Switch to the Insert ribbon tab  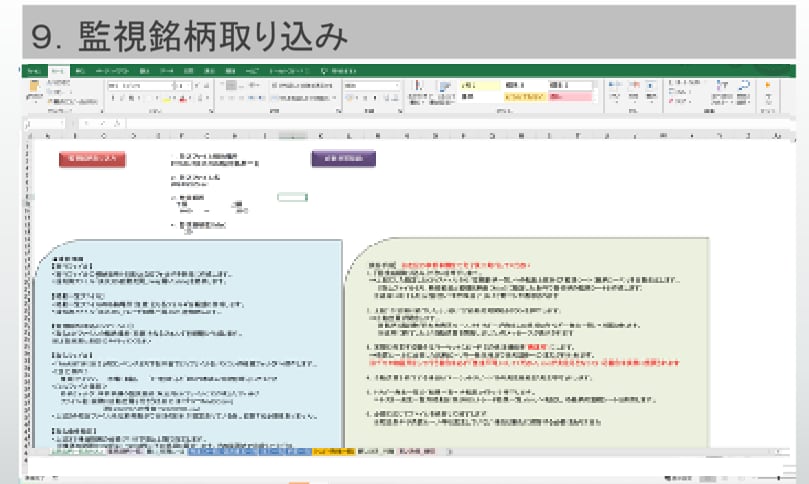pyautogui.click(x=80, y=71)
